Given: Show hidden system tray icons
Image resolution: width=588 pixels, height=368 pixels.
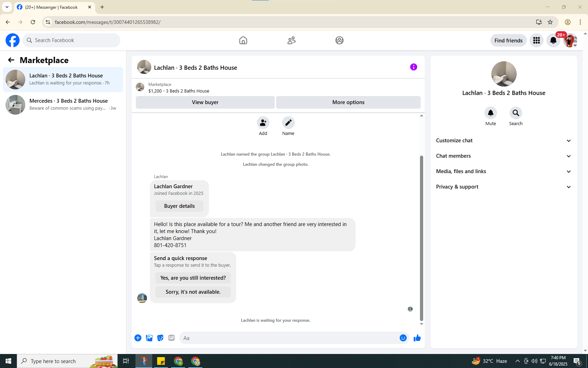Looking at the screenshot, I should [x=517, y=361].
